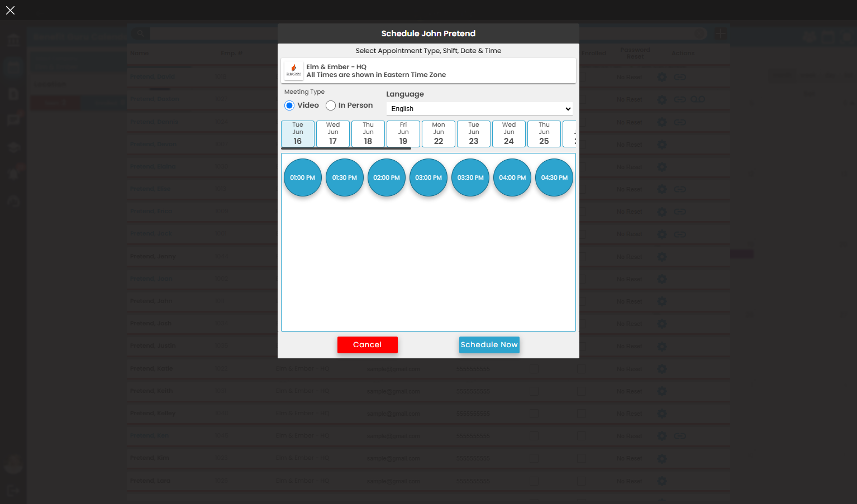Viewport: 857px width, 504px height.
Task: Select the Tue Jun 16 date tab
Action: tap(298, 134)
